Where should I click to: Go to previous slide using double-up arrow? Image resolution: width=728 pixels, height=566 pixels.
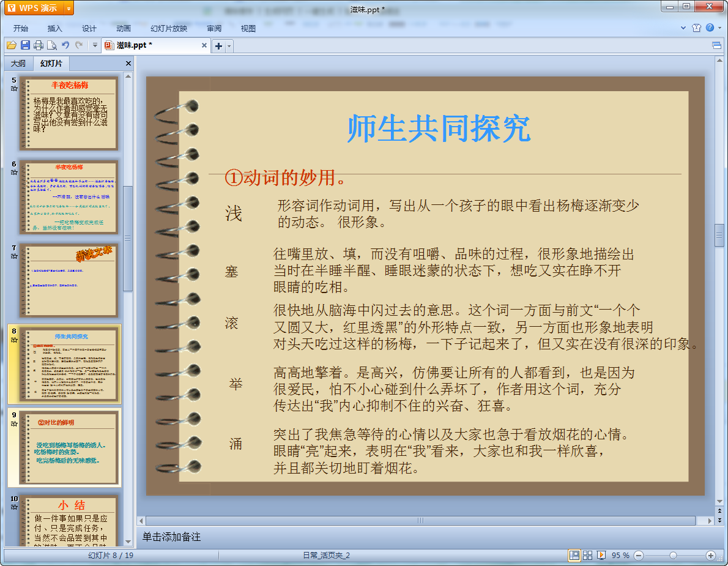(x=719, y=511)
